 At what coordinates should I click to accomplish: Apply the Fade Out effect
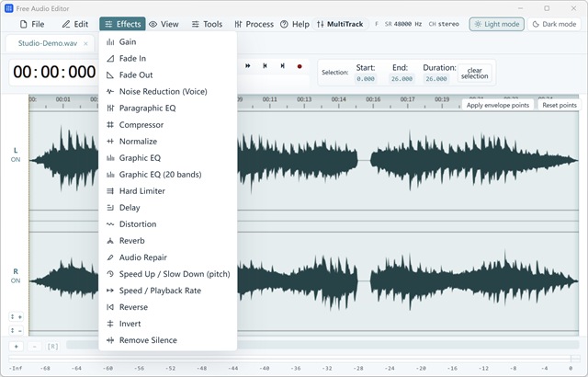(x=167, y=75)
